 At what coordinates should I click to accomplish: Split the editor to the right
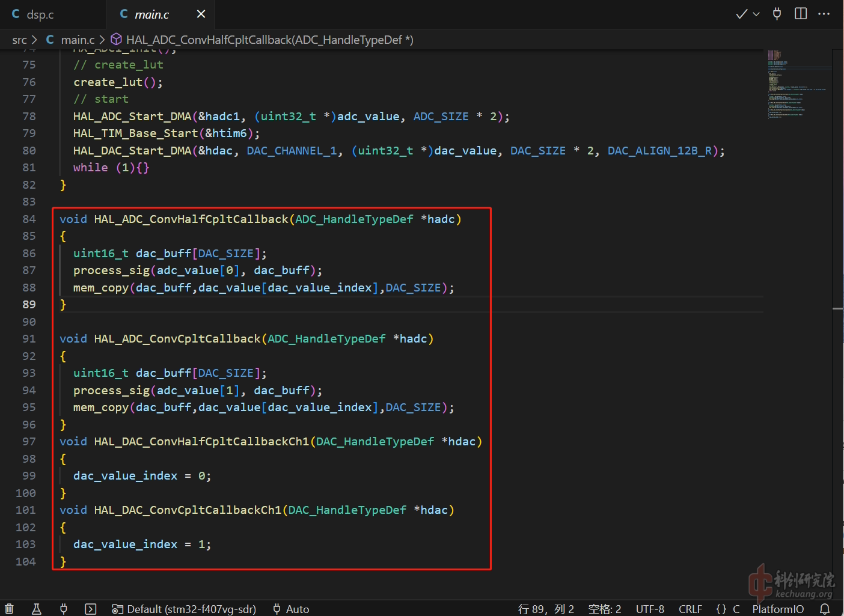coord(801,14)
